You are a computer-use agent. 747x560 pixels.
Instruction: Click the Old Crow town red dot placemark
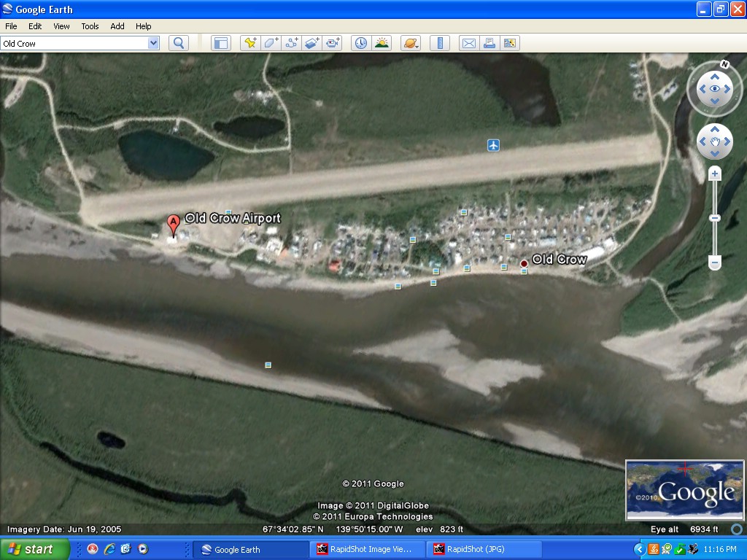(x=524, y=263)
